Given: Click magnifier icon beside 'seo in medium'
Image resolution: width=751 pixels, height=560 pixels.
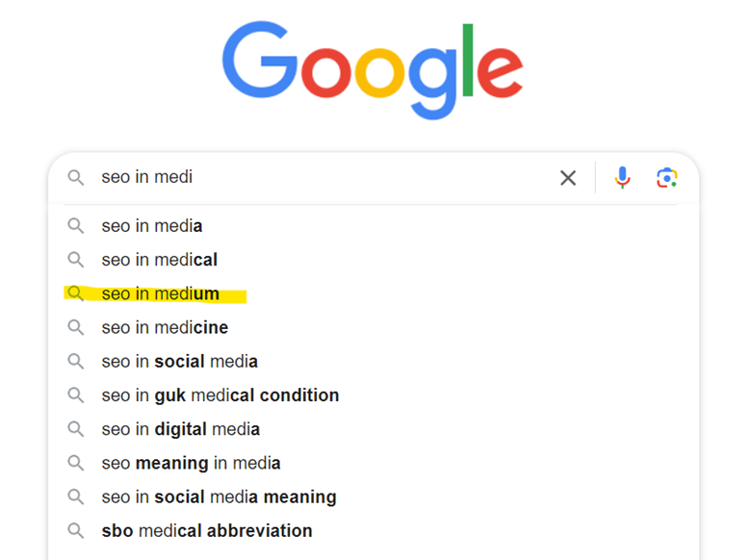Looking at the screenshot, I should (x=75, y=293).
